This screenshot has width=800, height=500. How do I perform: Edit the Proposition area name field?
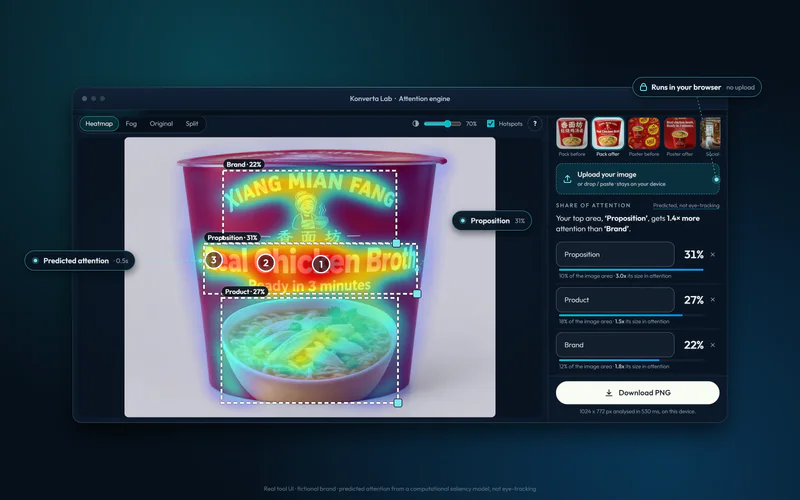[615, 254]
